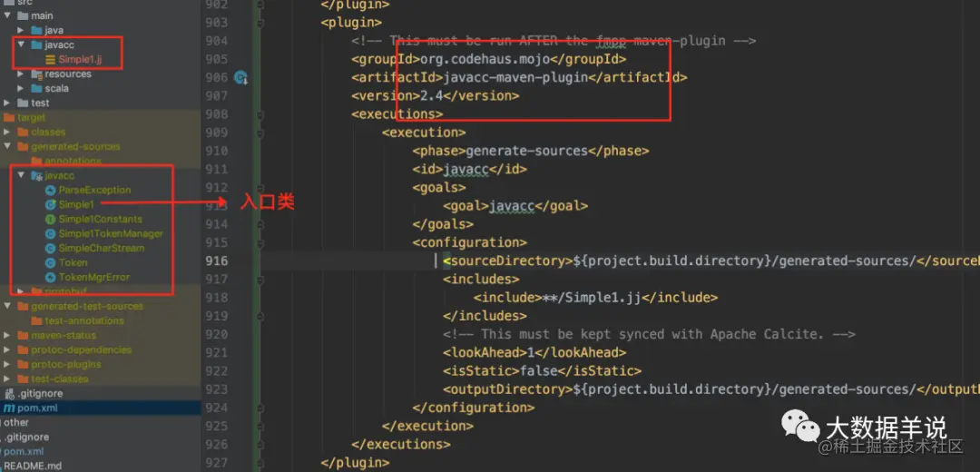Expand the classes folder arrow
The image size is (980, 472).
pyautogui.click(x=7, y=132)
